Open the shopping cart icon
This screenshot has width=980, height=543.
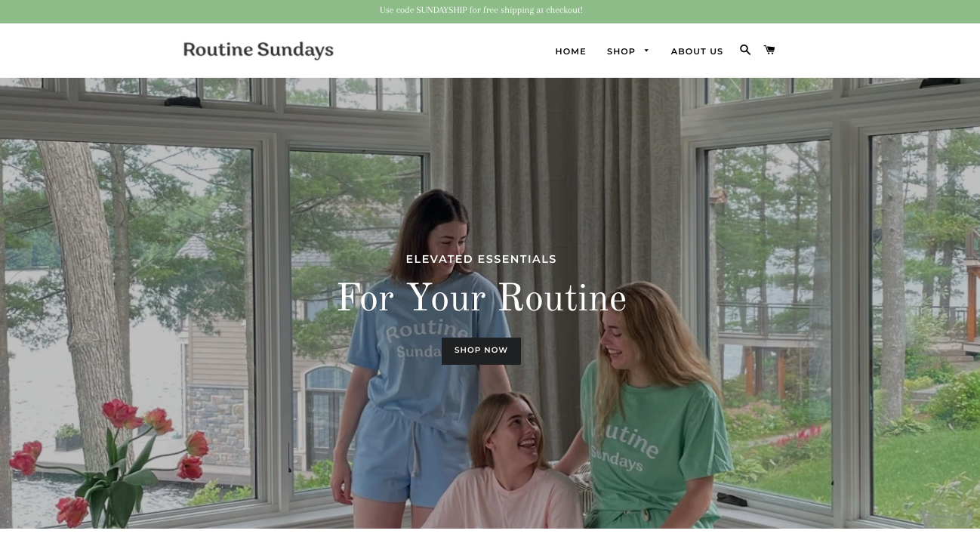(x=769, y=50)
